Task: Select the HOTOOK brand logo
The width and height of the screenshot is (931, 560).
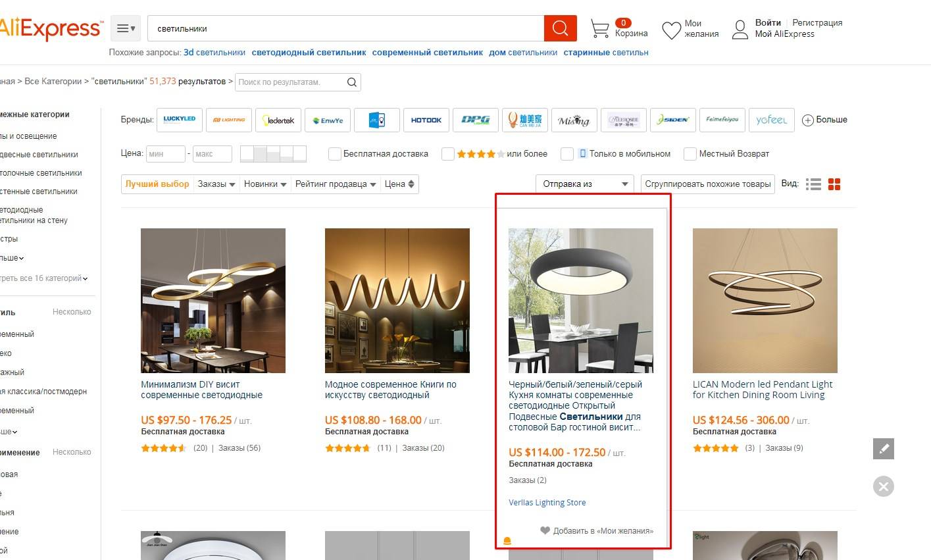Action: click(x=426, y=120)
